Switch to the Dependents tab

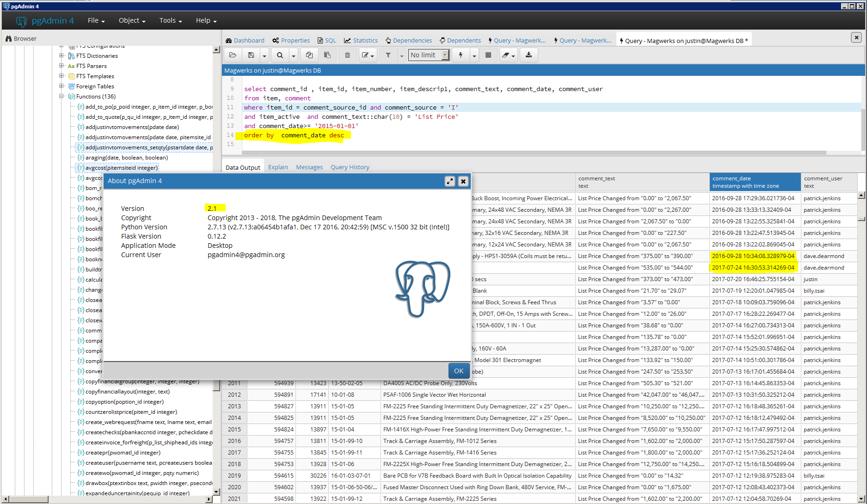pos(460,41)
